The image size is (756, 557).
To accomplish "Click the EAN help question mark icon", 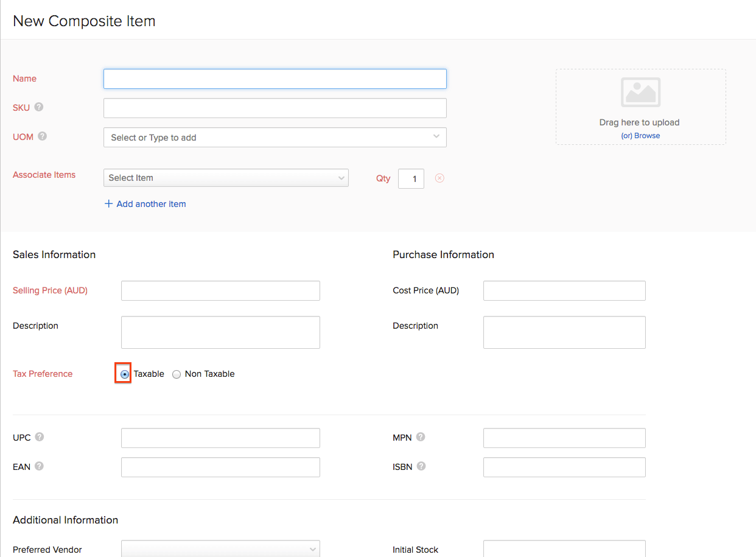I will [x=39, y=466].
